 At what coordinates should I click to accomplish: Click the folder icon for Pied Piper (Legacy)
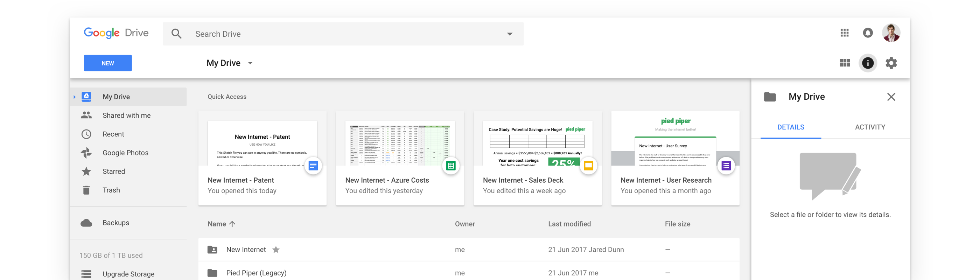coord(212,273)
